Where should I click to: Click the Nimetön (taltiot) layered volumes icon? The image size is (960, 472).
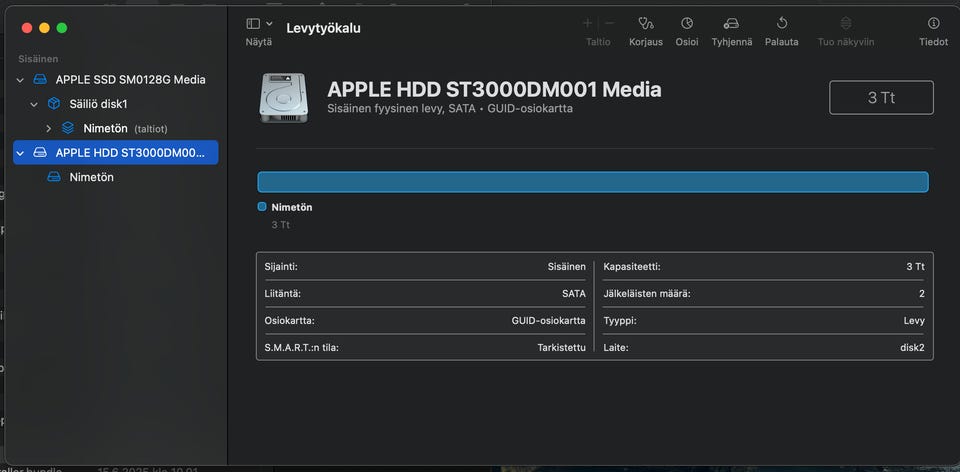tap(68, 129)
